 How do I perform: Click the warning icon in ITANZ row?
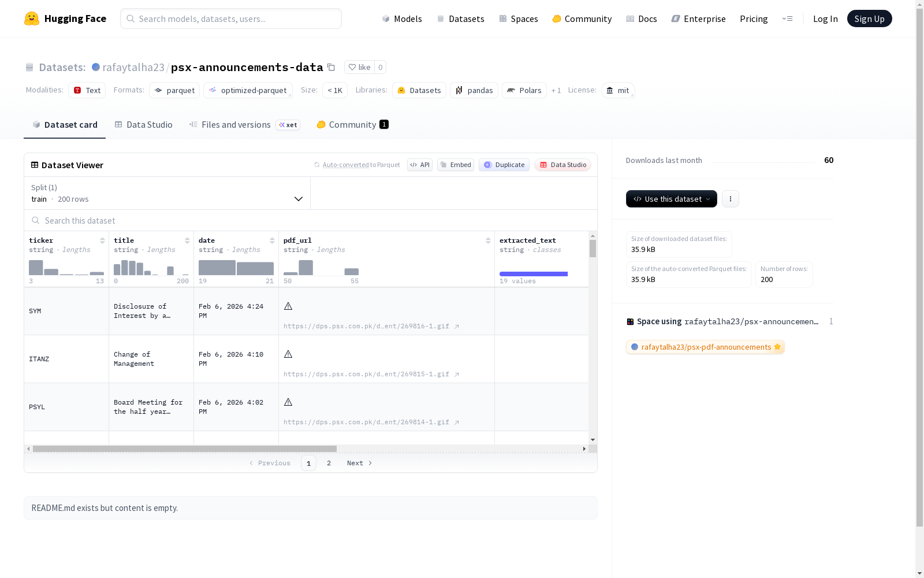[x=288, y=354]
